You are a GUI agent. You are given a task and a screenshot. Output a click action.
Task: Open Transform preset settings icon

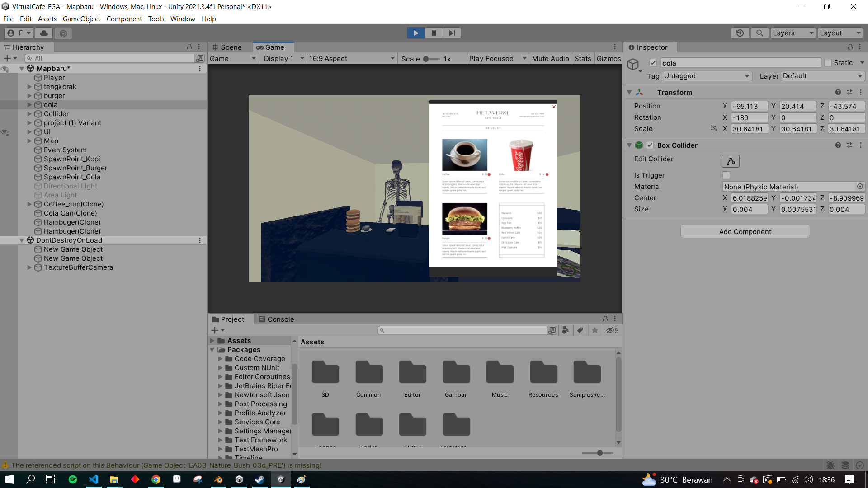tap(849, 92)
